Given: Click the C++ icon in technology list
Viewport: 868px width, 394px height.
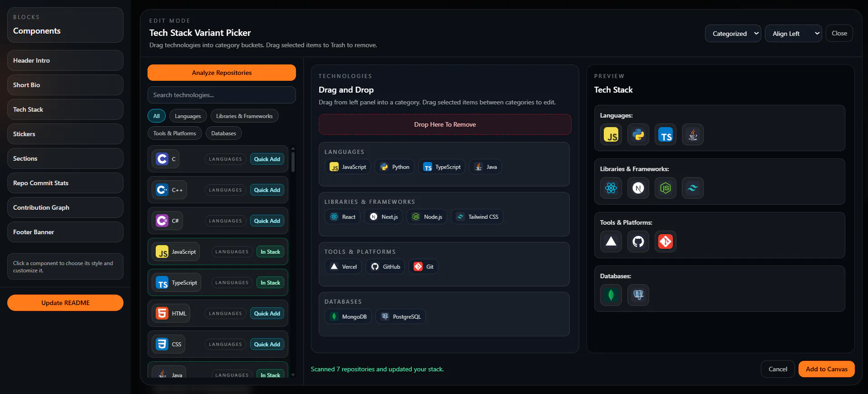Looking at the screenshot, I should (162, 190).
